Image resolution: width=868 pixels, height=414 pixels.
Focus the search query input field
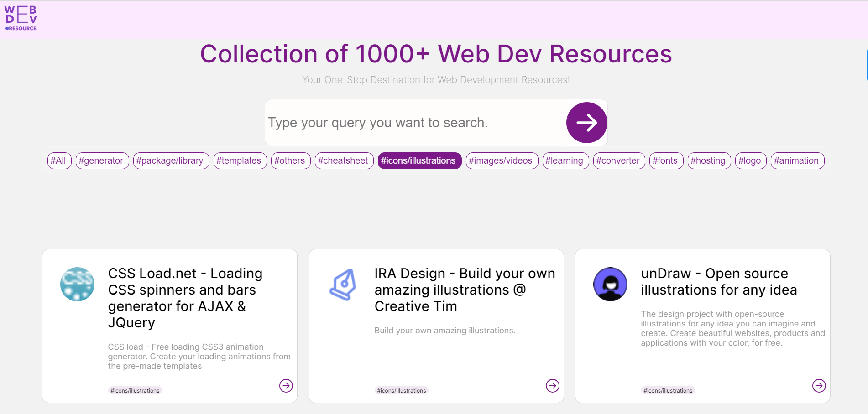[415, 123]
